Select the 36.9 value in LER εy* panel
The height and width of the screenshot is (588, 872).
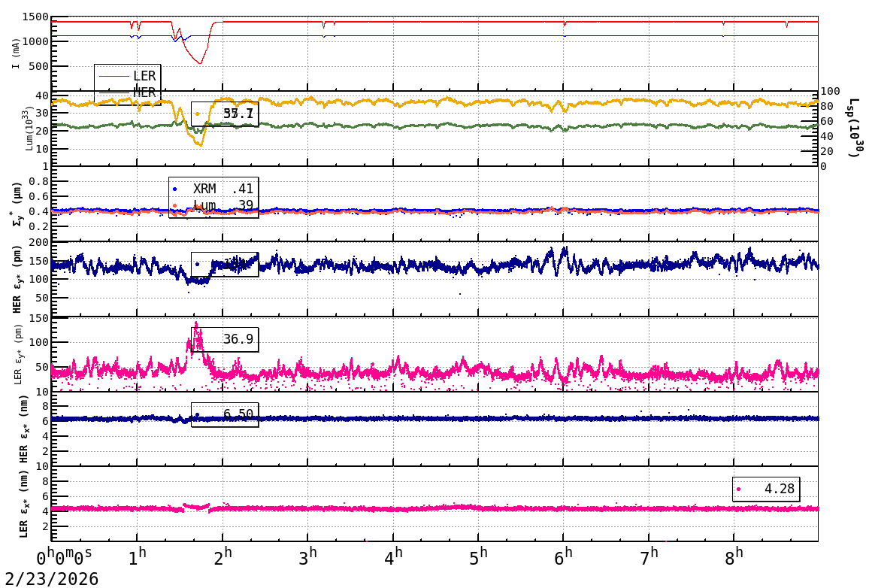238,339
